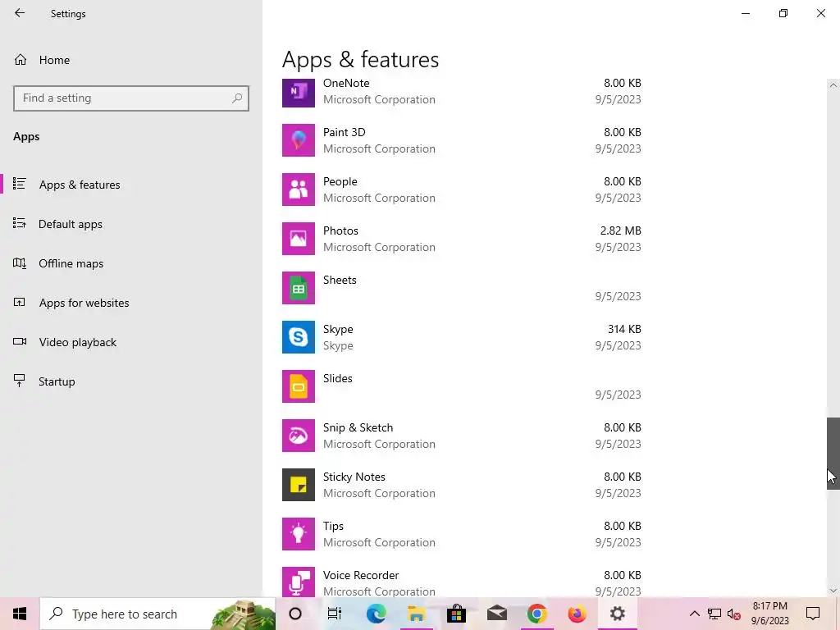Open Default apps section

(131, 224)
